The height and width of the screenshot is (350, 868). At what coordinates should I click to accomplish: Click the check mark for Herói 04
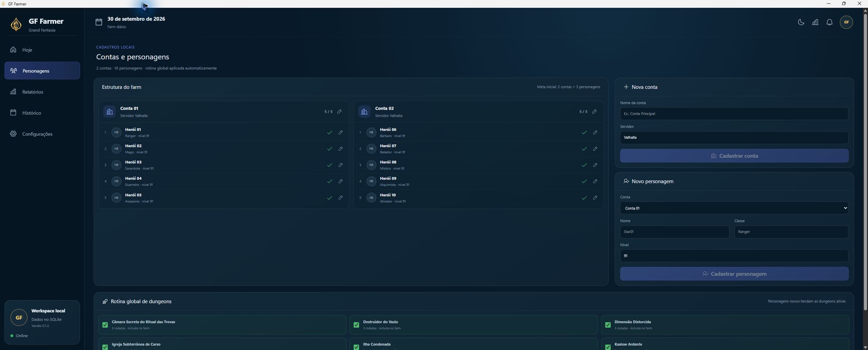(x=330, y=181)
